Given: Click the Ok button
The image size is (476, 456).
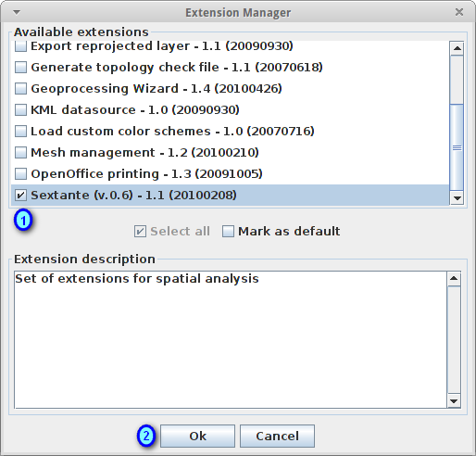Looking at the screenshot, I should click(x=197, y=437).
